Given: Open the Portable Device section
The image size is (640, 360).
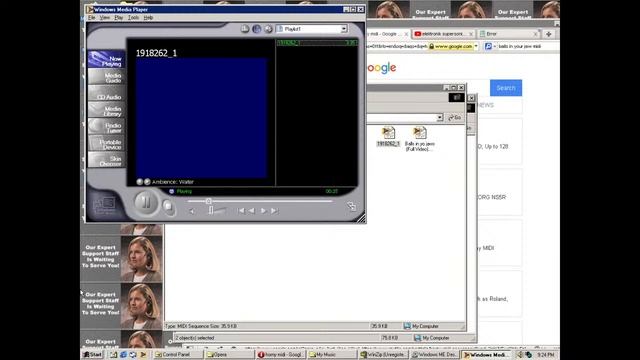Looking at the screenshot, I should (x=107, y=144).
